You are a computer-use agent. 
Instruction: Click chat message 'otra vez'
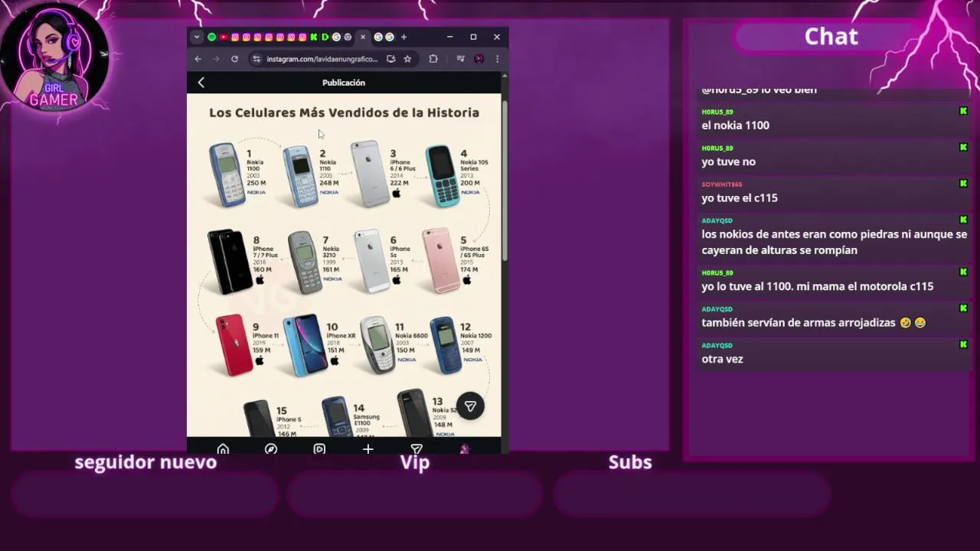(722, 359)
